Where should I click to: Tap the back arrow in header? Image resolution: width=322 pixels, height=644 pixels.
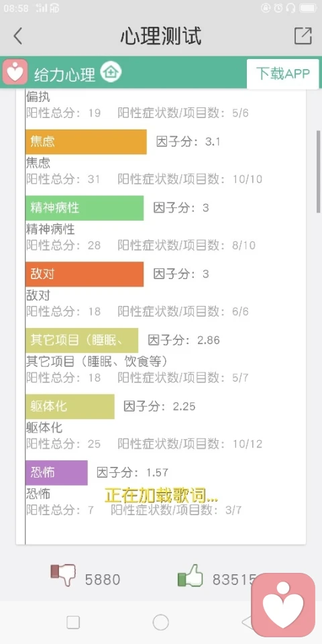(x=17, y=36)
